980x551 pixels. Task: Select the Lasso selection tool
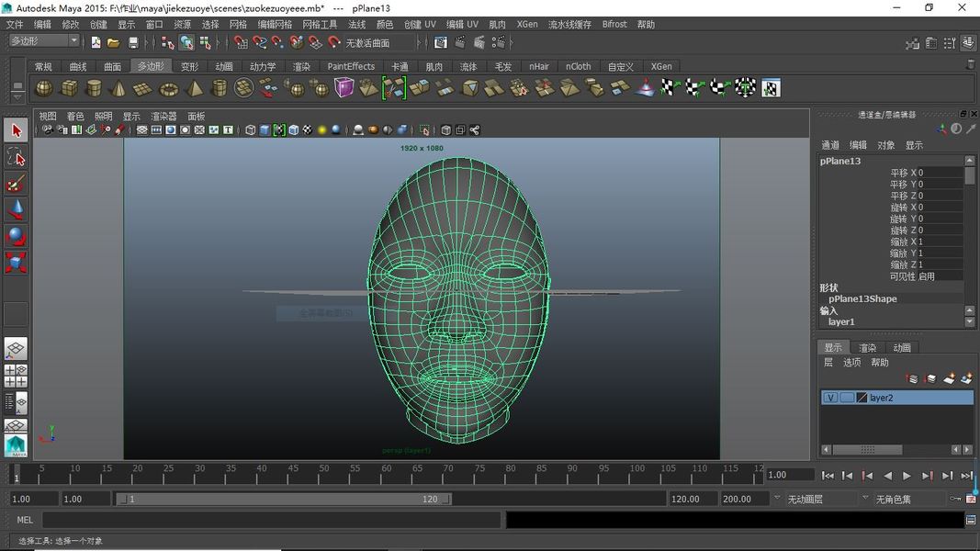[x=16, y=157]
